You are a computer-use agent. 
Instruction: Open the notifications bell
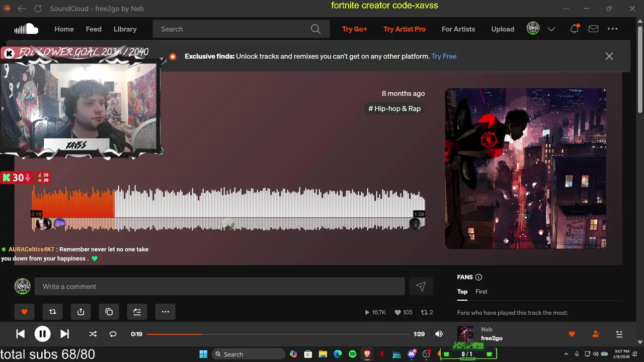point(574,29)
